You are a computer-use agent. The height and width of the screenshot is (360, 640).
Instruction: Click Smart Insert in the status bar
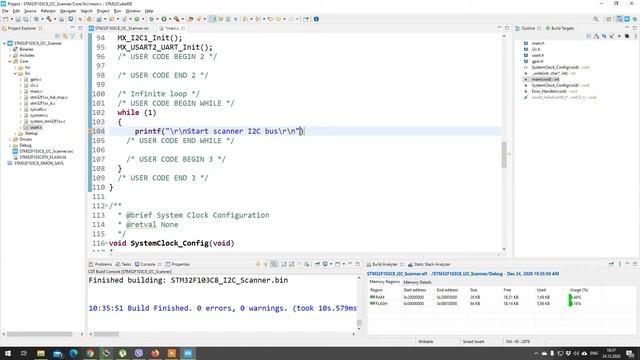[x=473, y=342]
